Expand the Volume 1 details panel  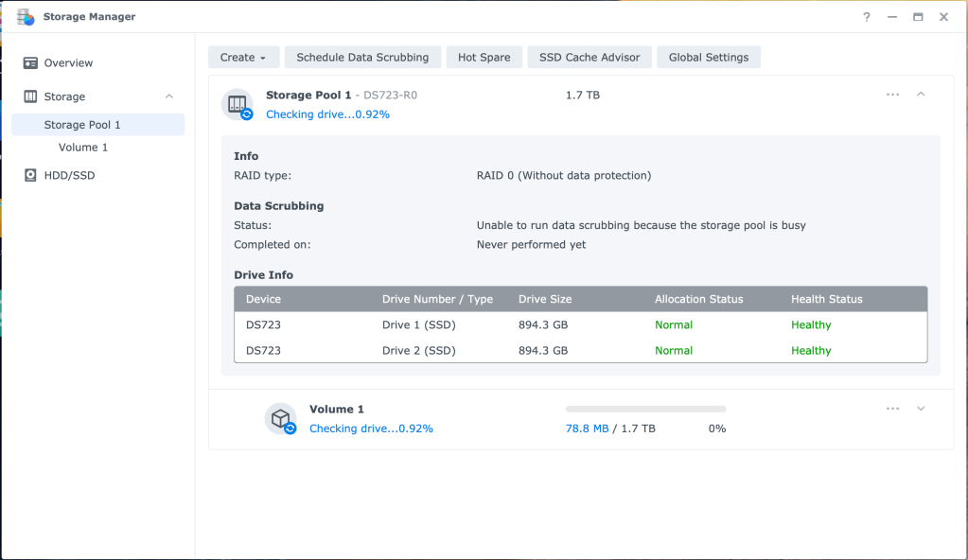[x=921, y=409]
